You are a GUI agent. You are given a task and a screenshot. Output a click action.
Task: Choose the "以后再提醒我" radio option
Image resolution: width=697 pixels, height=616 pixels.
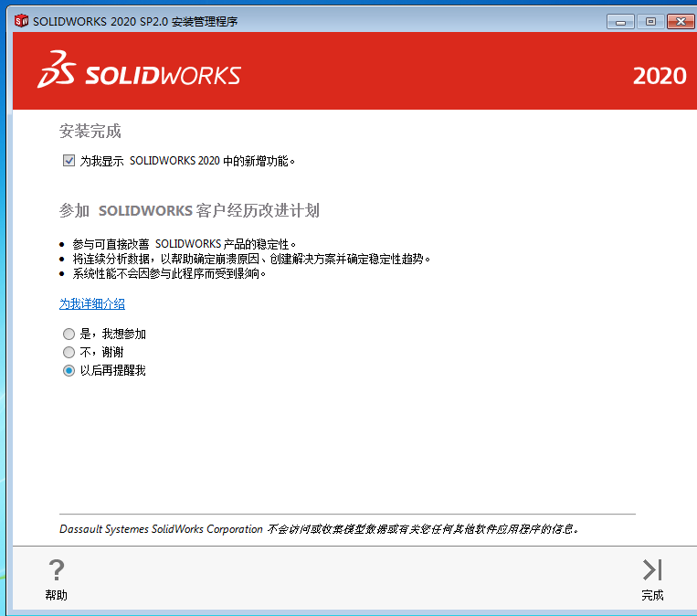69,371
